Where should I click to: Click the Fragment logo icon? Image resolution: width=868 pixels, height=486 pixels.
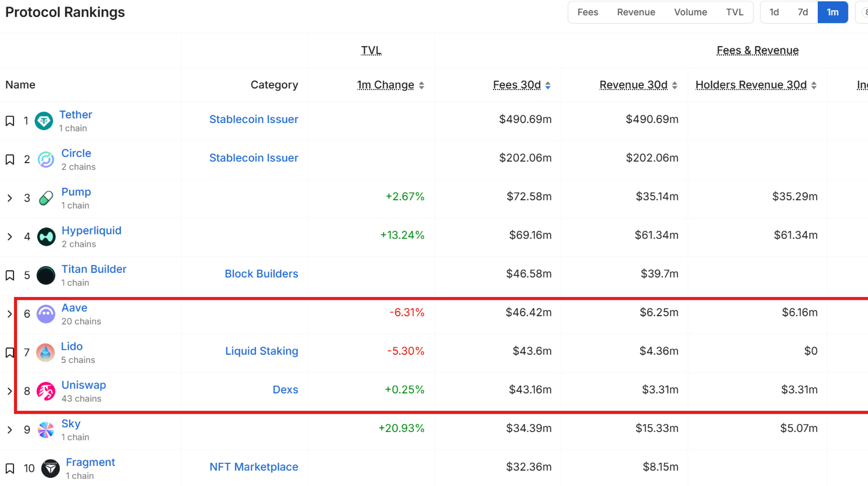coord(50,468)
